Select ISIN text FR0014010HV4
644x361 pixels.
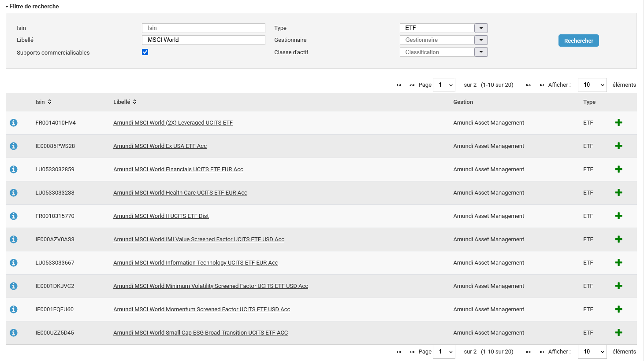pyautogui.click(x=56, y=123)
